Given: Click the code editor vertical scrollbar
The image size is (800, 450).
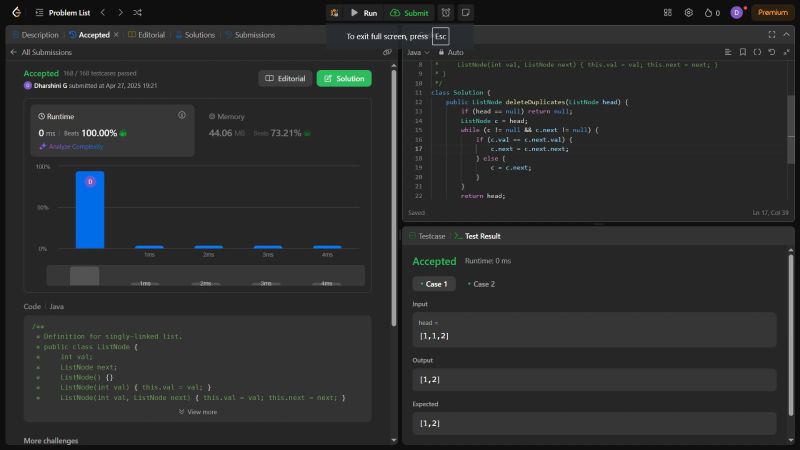Looking at the screenshot, I should click(x=791, y=130).
